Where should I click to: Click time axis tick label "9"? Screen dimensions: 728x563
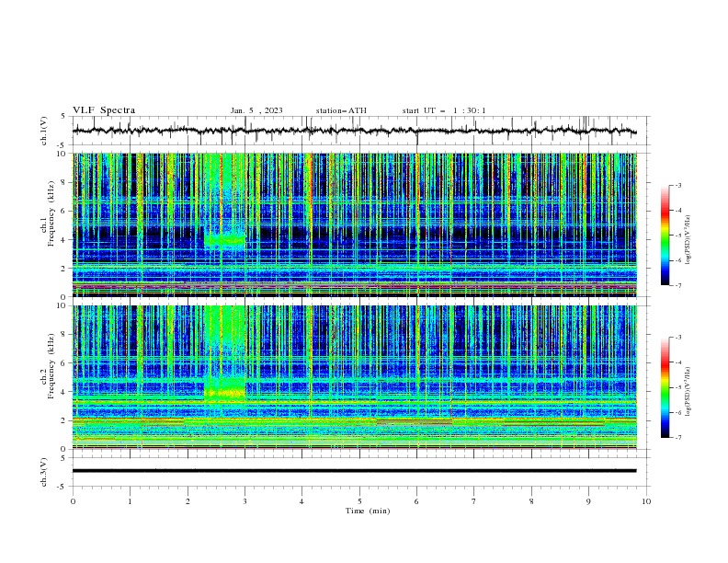click(588, 501)
